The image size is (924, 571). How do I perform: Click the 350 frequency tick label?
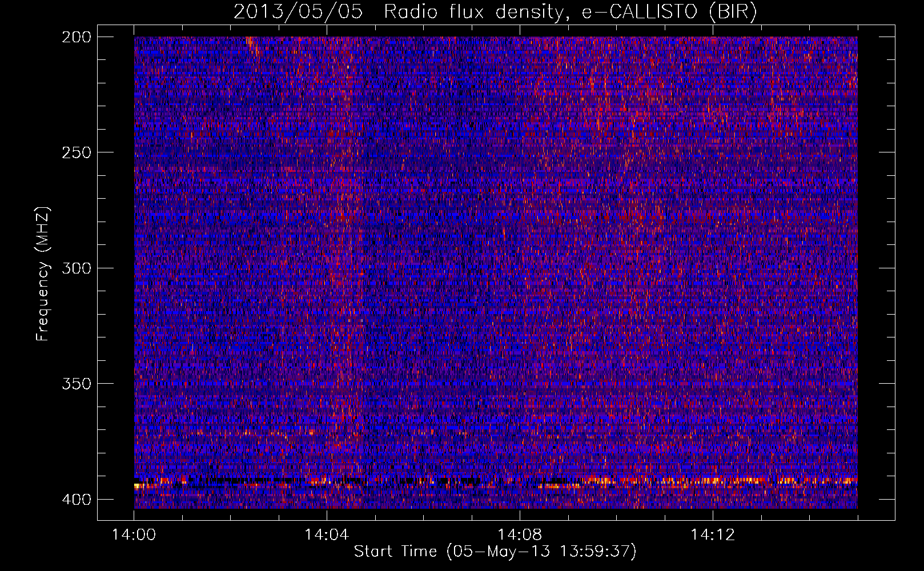click(76, 384)
